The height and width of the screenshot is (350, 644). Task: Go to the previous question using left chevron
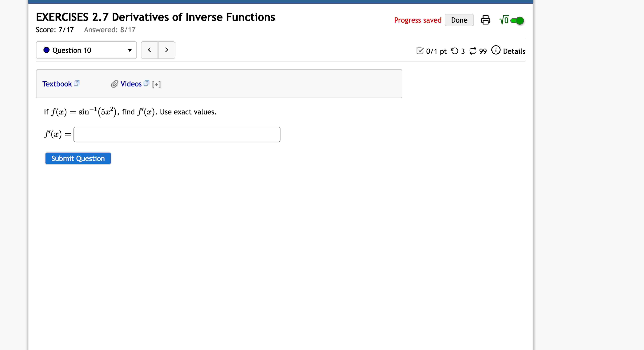click(150, 50)
